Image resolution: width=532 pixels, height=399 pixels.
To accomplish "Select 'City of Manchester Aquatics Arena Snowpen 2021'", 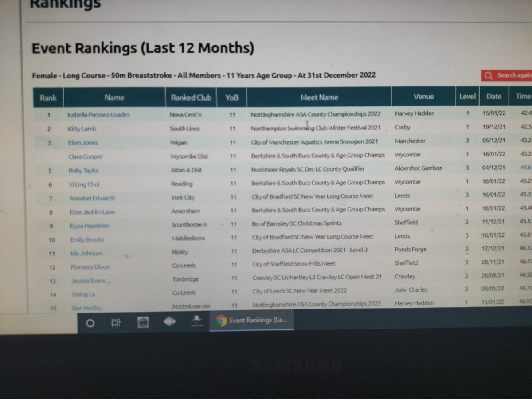I will click(x=315, y=141).
